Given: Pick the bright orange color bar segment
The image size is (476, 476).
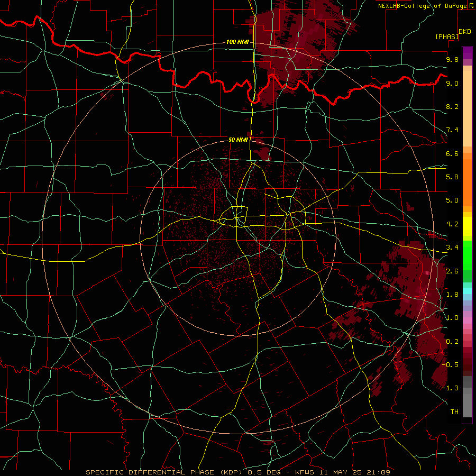Looking at the screenshot, I should (467, 182).
